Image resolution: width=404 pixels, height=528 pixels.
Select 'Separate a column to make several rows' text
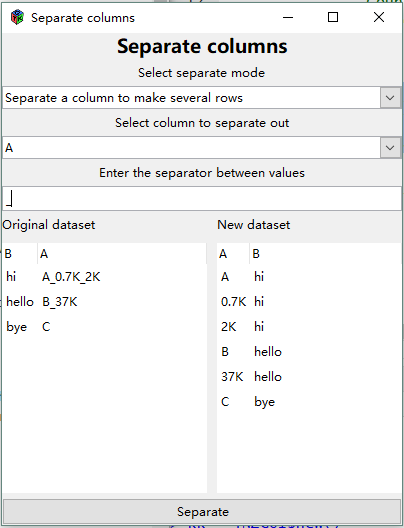click(124, 98)
